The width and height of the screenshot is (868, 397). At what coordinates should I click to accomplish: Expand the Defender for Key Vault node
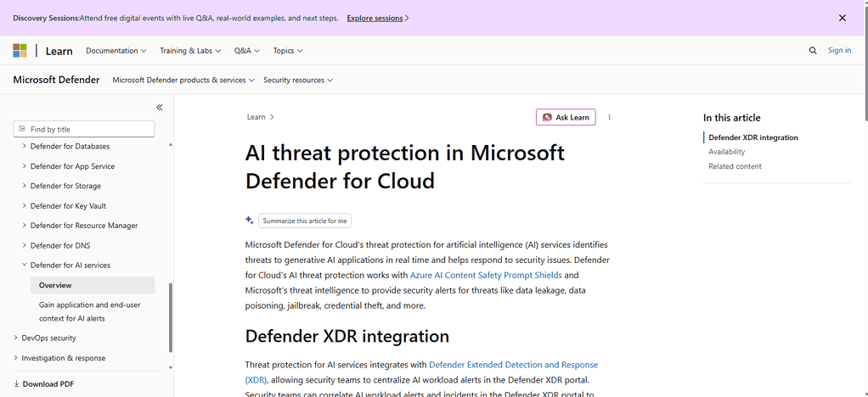click(25, 205)
